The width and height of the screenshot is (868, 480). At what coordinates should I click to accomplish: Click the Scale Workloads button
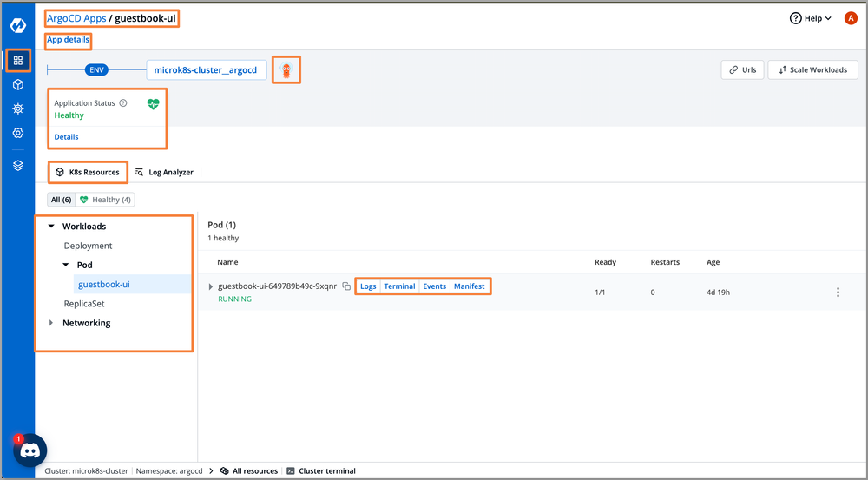[x=812, y=70]
